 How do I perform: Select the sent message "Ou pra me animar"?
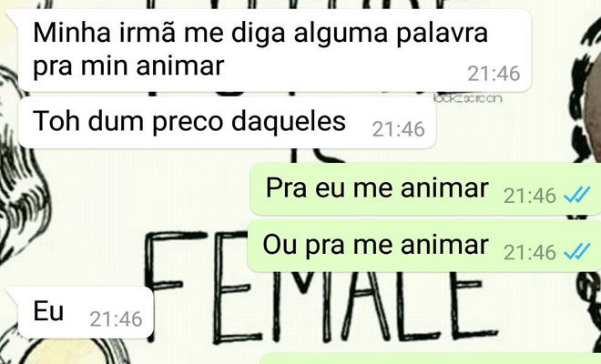(x=424, y=246)
